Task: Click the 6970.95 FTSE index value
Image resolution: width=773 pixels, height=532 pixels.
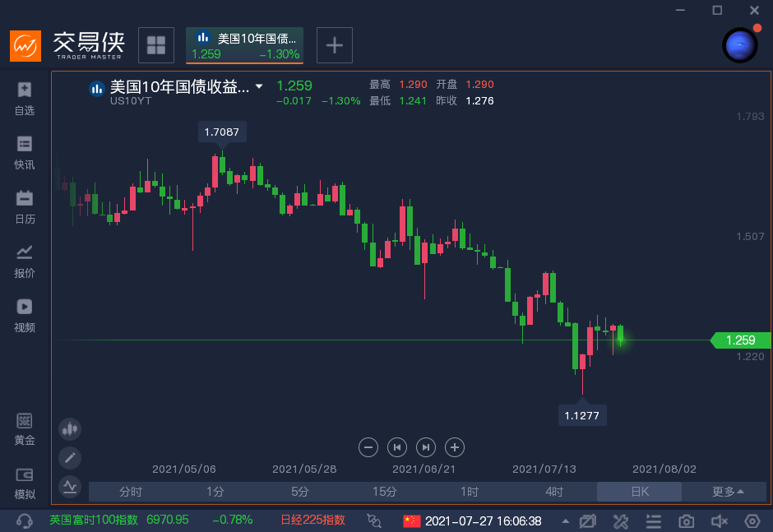Action: tap(168, 520)
